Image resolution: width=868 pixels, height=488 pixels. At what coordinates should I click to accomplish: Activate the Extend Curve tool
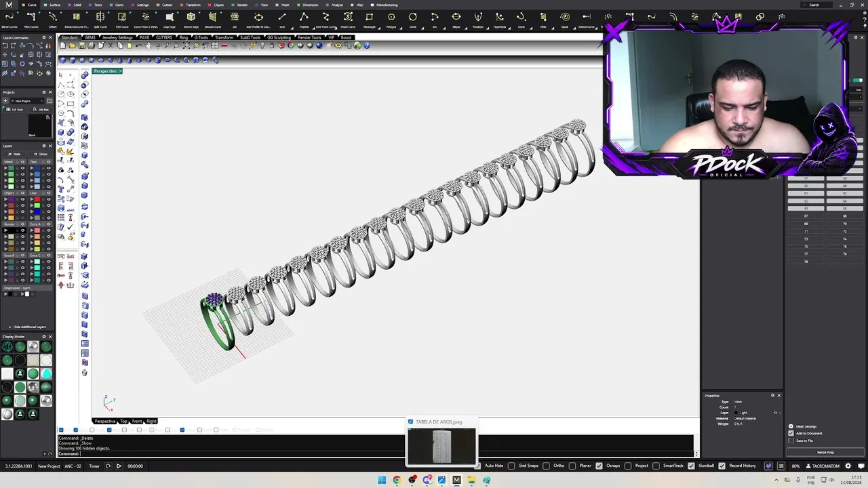point(587,20)
